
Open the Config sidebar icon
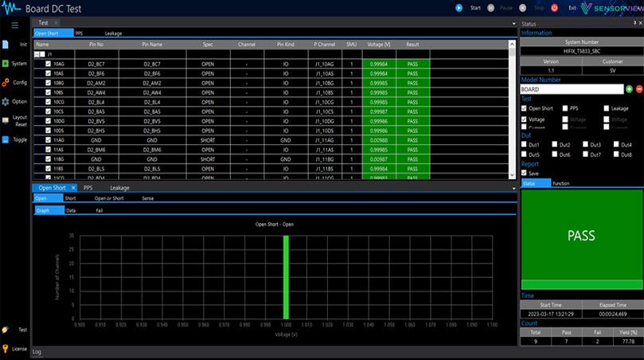pos(6,83)
